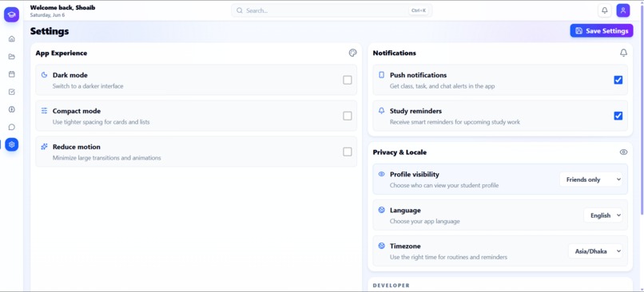The width and height of the screenshot is (644, 292).
Task: Click "Minimize large transitions and animations" text
Action: click(107, 158)
